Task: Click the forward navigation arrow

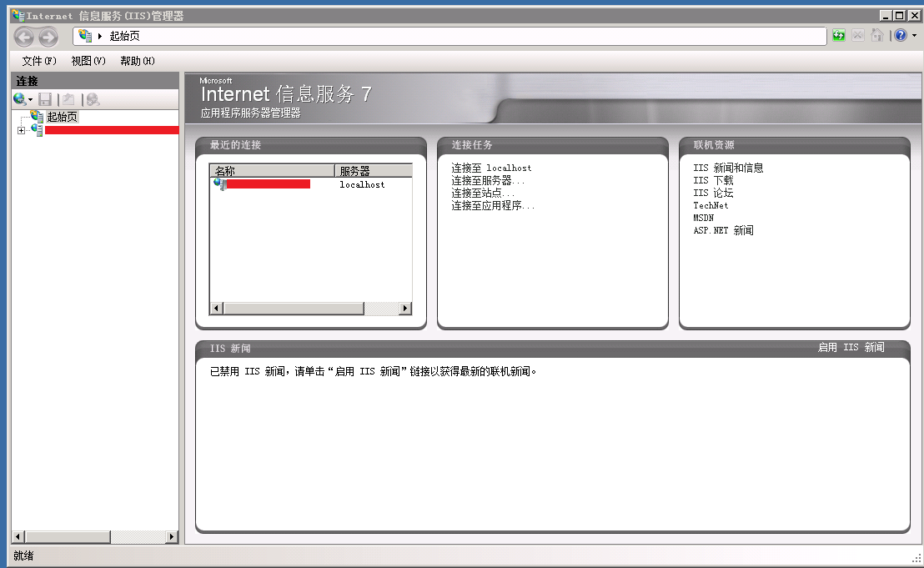Action: pyautogui.click(x=48, y=37)
